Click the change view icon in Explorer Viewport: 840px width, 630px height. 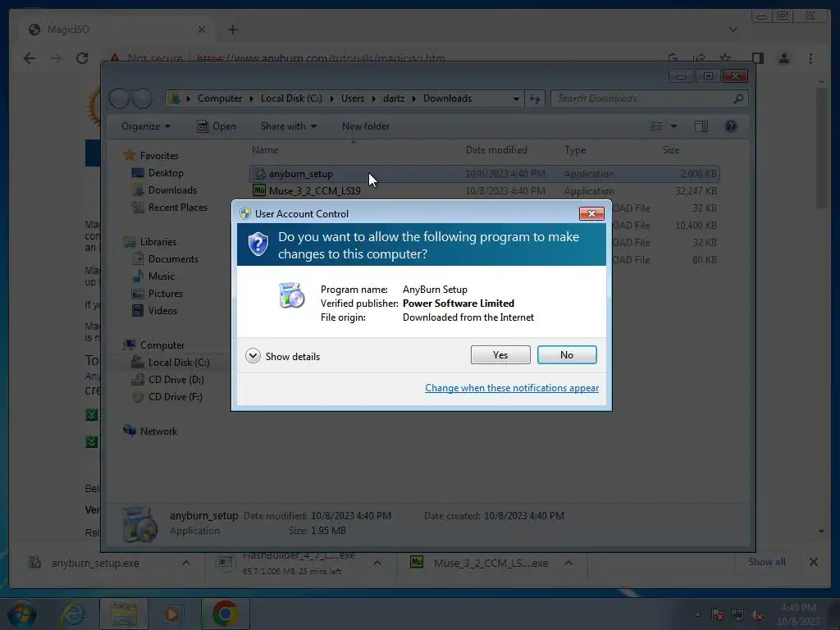click(x=656, y=126)
